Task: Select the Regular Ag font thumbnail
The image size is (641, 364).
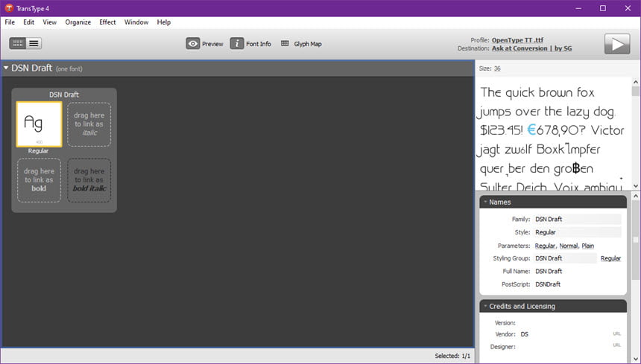Action: pos(39,124)
